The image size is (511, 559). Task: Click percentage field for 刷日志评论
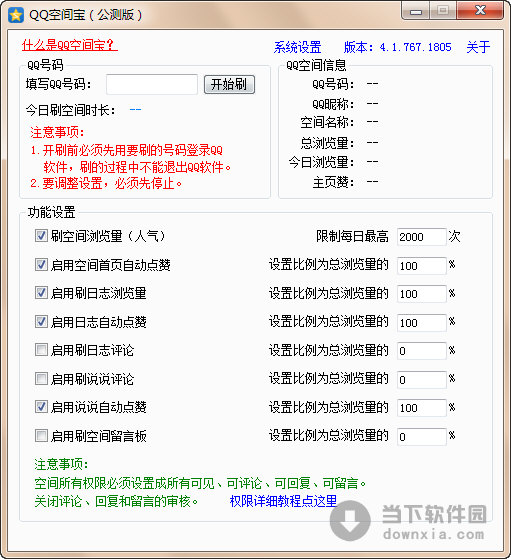coord(421,351)
